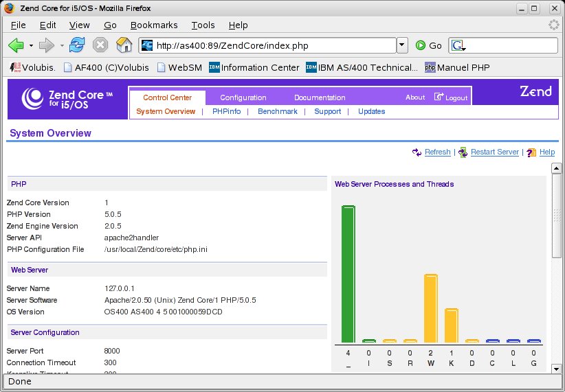Open the View menu
This screenshot has height=392, width=565.
coord(80,25)
